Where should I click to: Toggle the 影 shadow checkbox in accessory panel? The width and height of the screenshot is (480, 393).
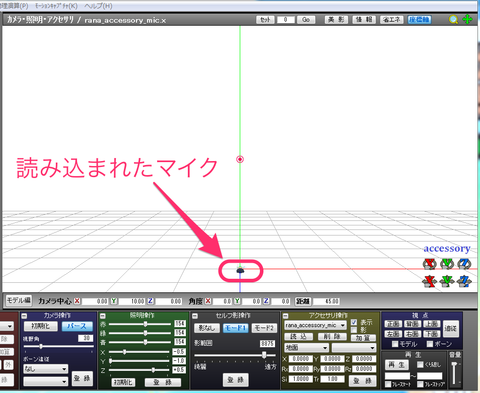click(354, 330)
